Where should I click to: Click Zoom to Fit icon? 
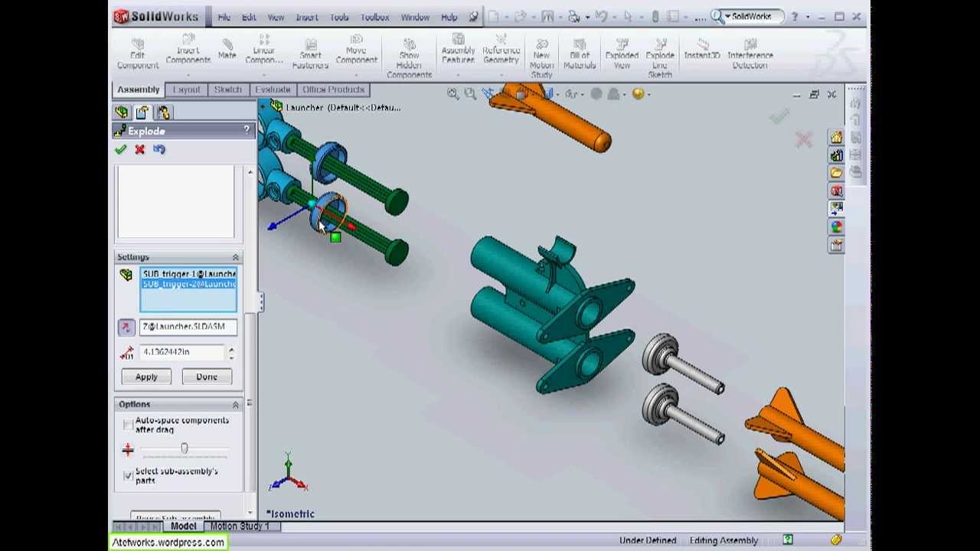point(452,94)
